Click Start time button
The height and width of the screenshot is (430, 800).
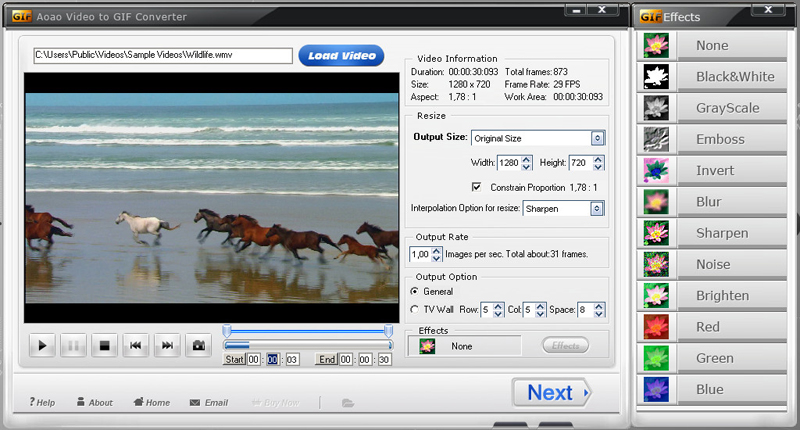[235, 360]
